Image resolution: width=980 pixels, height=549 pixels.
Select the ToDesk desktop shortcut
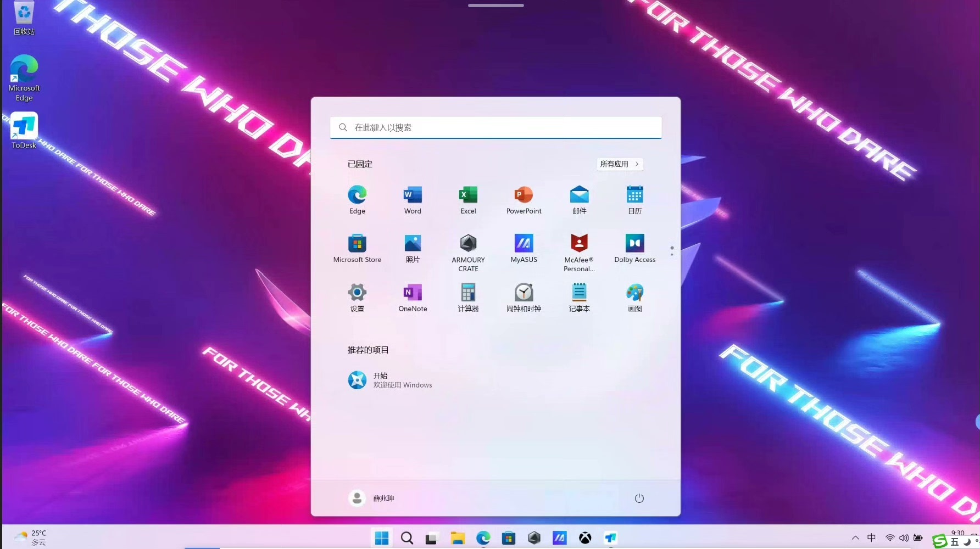[24, 131]
